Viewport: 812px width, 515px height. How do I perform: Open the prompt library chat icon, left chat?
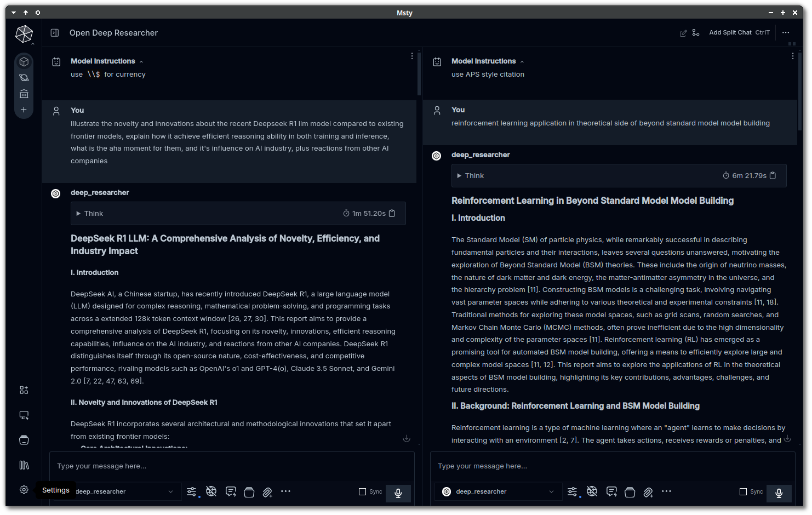231,491
